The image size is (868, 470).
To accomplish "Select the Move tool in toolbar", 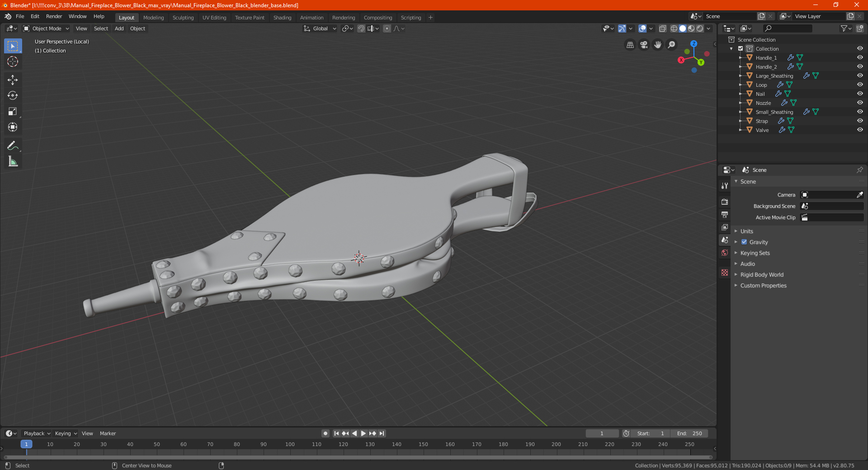I will pos(13,80).
